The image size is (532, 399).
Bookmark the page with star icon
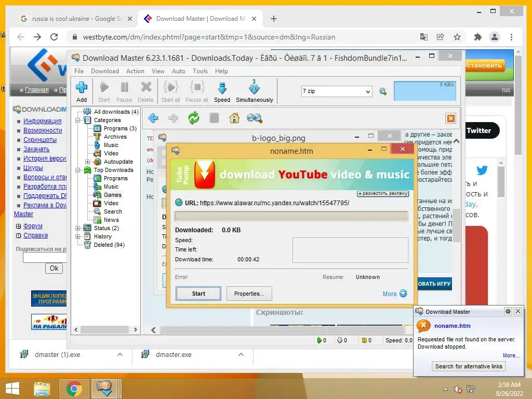coord(457,37)
